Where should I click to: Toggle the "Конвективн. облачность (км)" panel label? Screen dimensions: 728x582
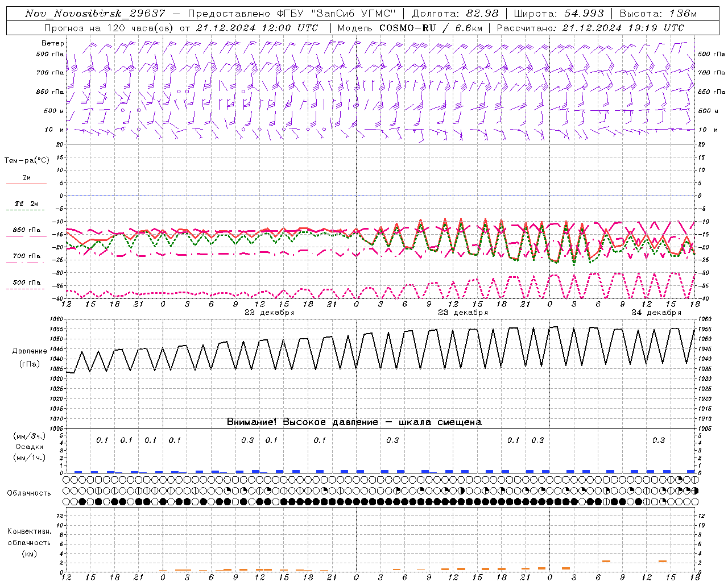[29, 542]
